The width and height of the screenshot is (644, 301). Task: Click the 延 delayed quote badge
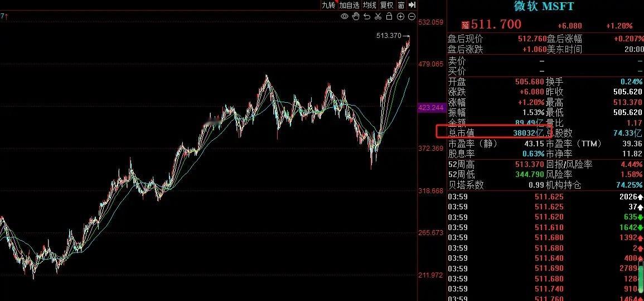tap(466, 25)
